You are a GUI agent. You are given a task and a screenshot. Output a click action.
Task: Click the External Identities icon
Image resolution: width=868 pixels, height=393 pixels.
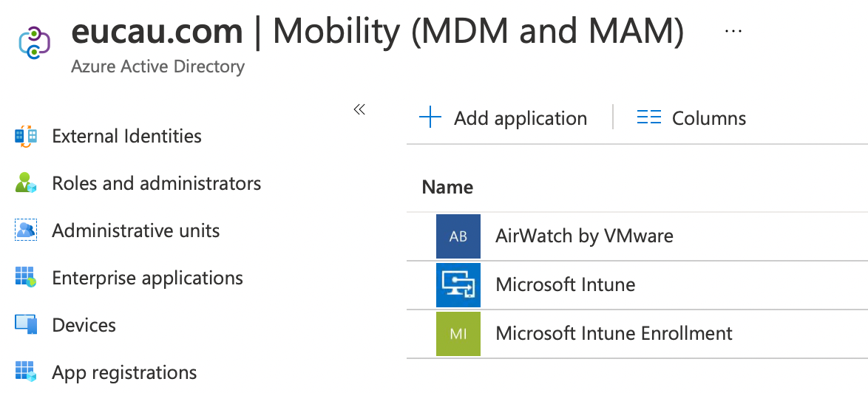click(26, 136)
